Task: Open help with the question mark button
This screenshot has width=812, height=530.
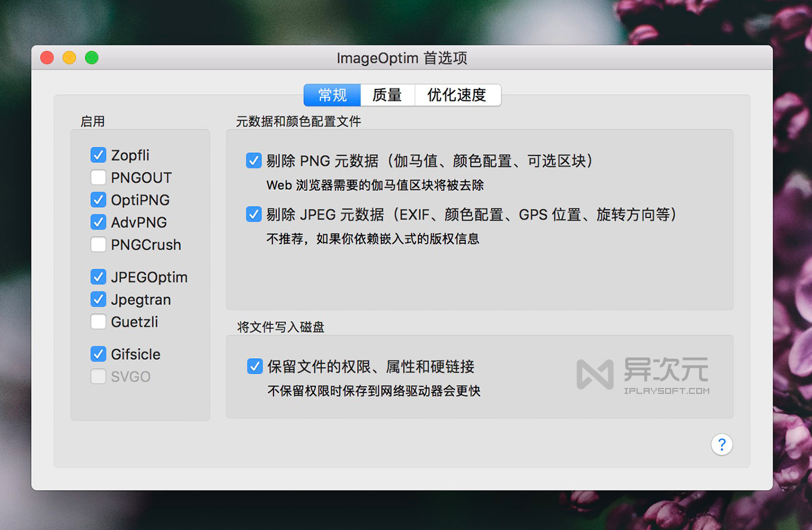Action: point(722,444)
